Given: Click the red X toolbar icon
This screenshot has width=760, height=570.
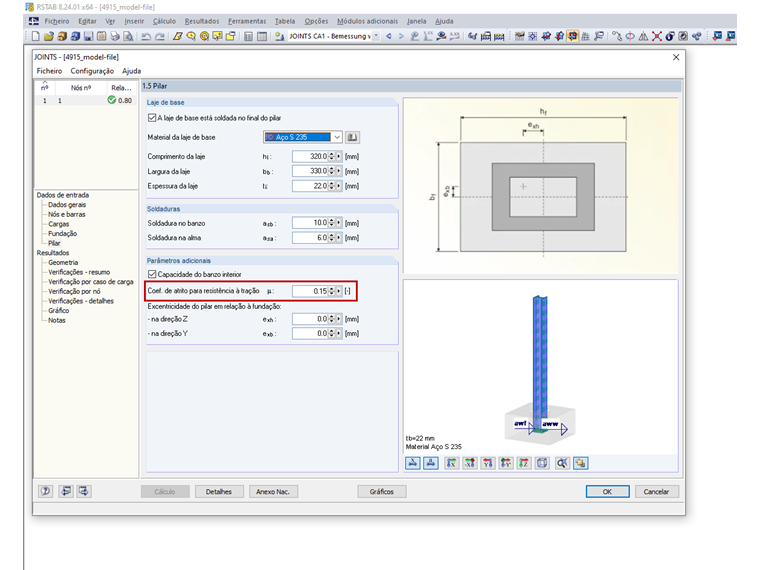Looking at the screenshot, I should pos(657,36).
